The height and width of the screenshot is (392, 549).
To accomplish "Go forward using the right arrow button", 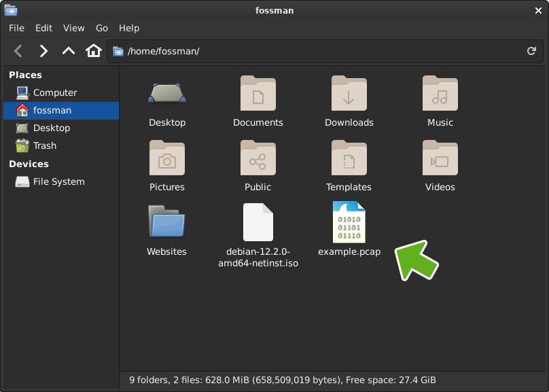I will click(43, 51).
